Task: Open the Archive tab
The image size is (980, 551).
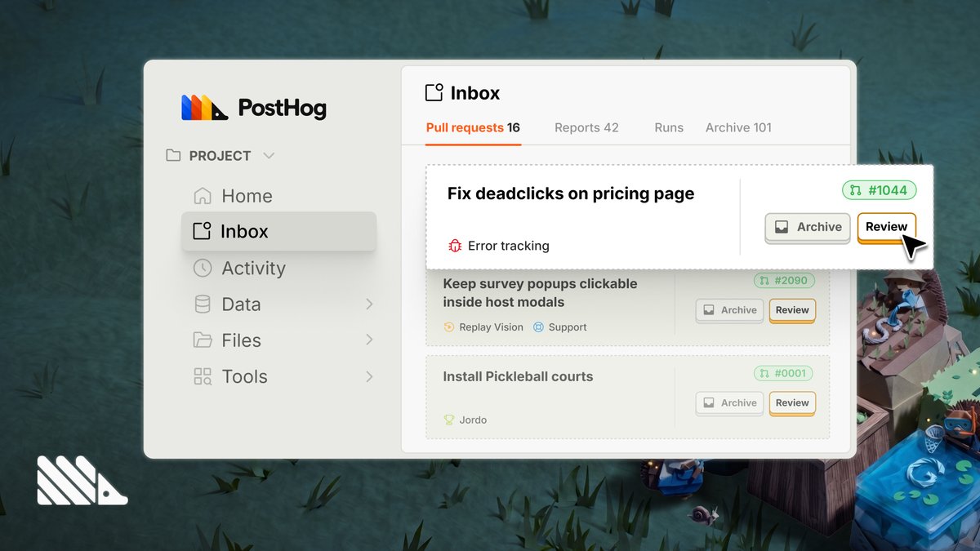Action: [738, 127]
